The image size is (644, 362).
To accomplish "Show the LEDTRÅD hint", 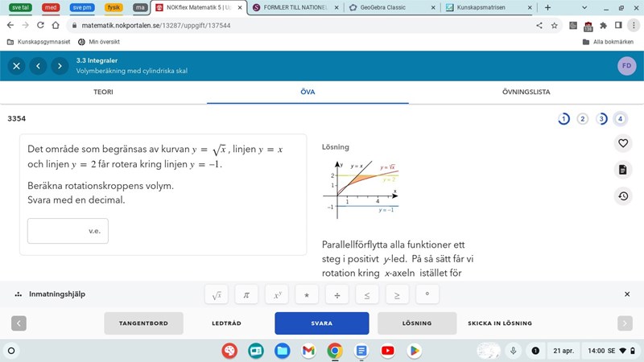I will (226, 323).
